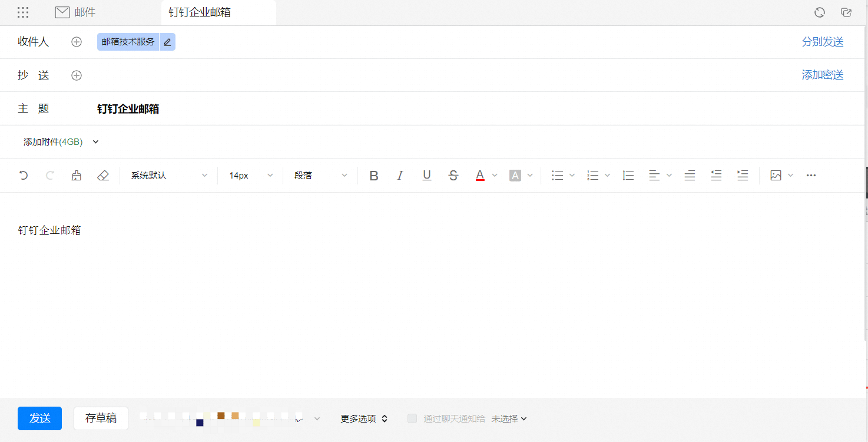Save the message with 存草稿
The width and height of the screenshot is (868, 442).
pos(101,418)
